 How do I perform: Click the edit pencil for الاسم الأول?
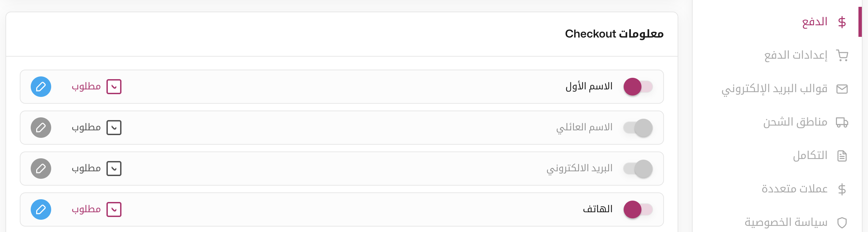click(x=41, y=87)
